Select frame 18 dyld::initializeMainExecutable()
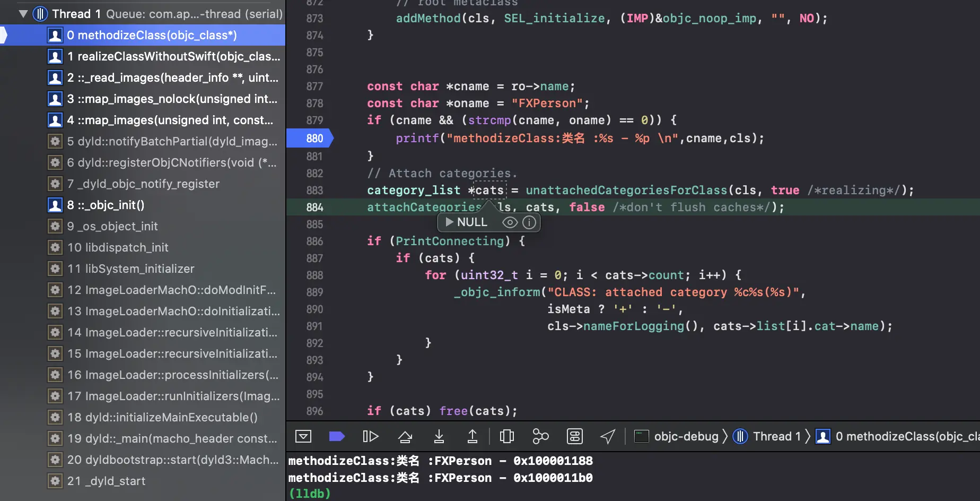980x501 pixels. coord(143,417)
